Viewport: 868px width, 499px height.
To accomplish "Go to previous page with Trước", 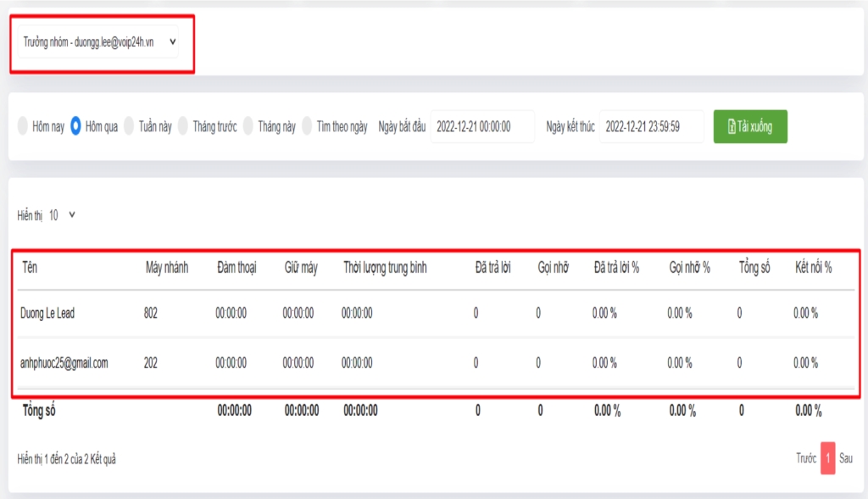I will click(806, 458).
